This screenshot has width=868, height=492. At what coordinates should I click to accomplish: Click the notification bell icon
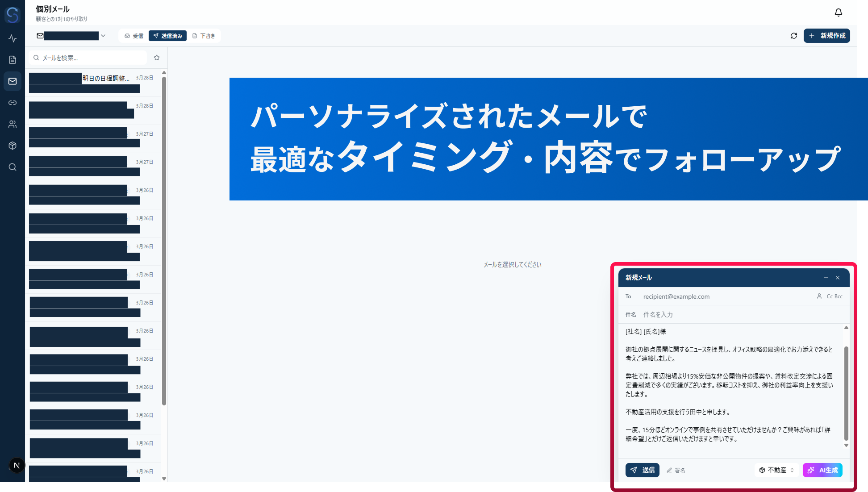pyautogui.click(x=838, y=13)
